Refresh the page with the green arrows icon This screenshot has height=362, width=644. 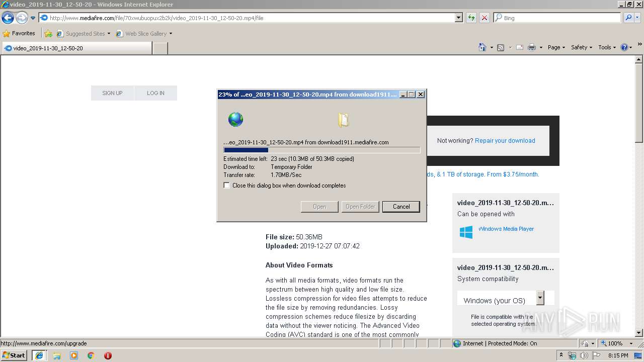coord(471,18)
